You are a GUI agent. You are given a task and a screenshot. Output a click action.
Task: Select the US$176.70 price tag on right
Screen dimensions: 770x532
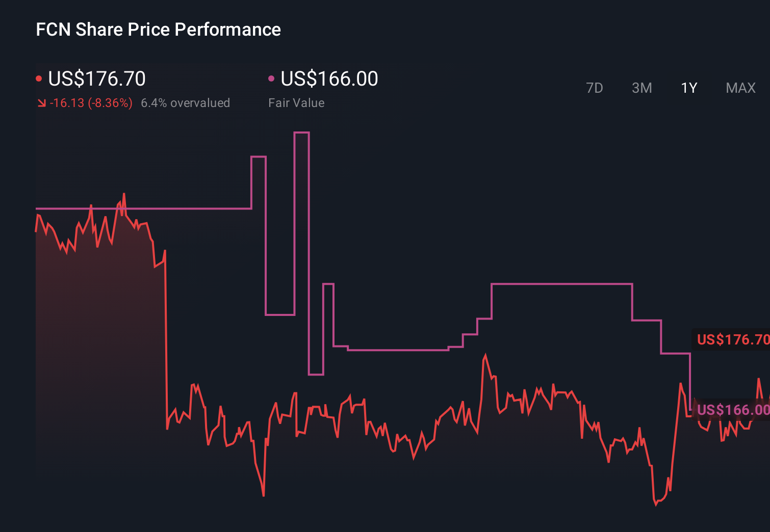click(x=733, y=339)
